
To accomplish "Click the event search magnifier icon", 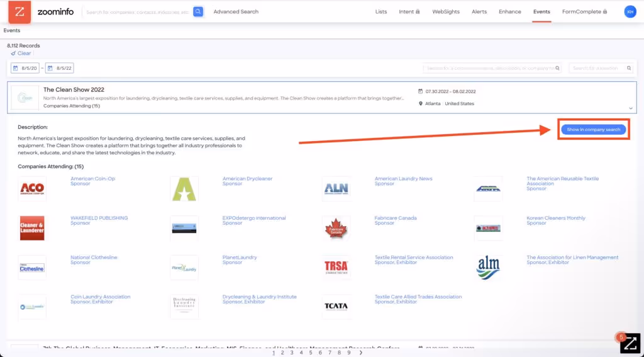I will (x=557, y=68).
